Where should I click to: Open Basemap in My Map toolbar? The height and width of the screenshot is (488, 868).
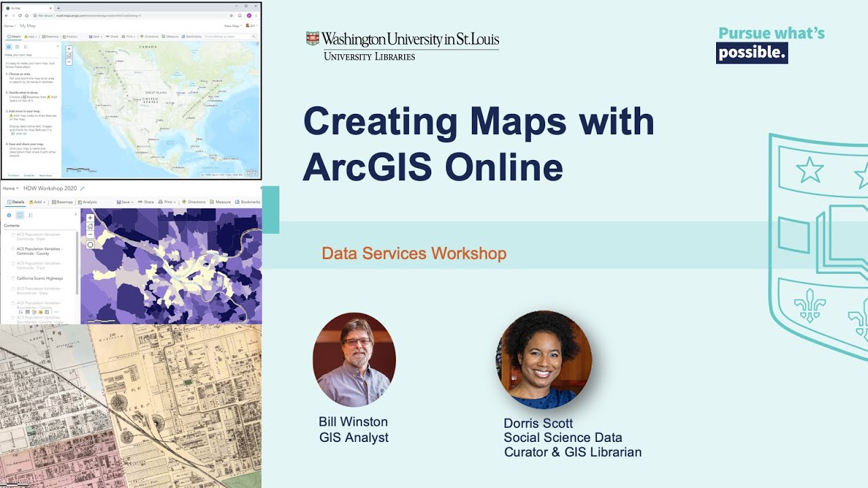[x=50, y=37]
